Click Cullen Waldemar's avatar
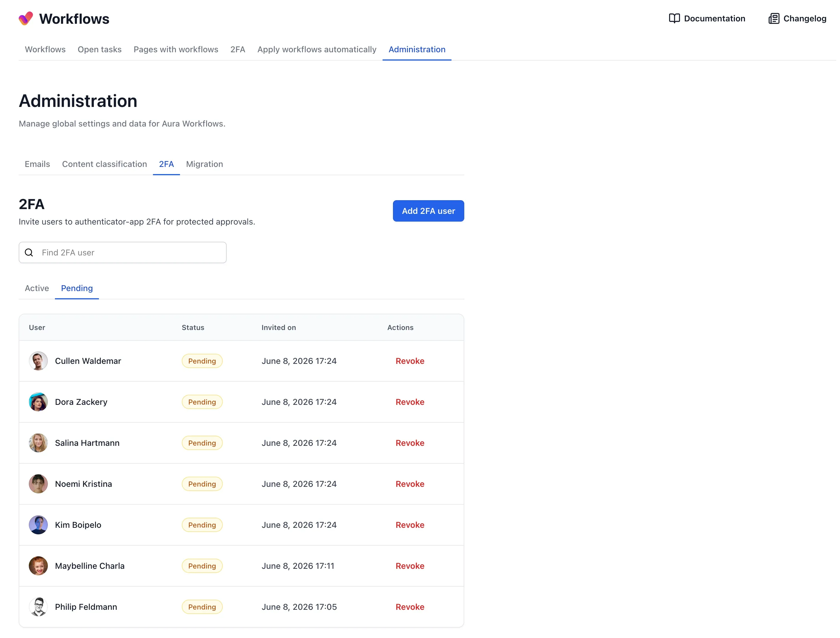 pos(38,361)
